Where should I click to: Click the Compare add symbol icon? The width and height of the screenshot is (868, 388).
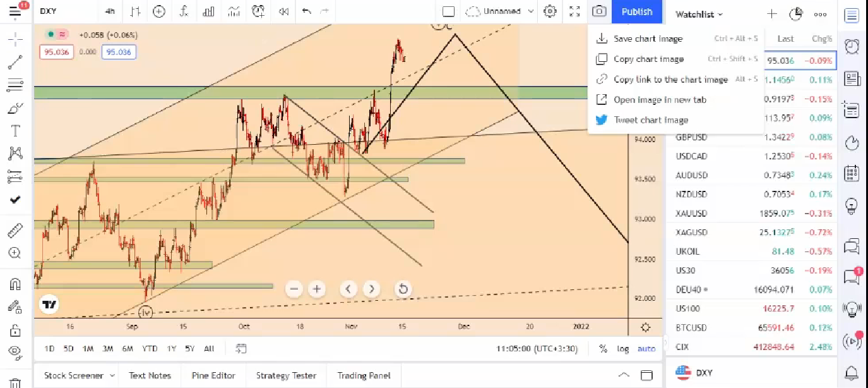coord(159,11)
